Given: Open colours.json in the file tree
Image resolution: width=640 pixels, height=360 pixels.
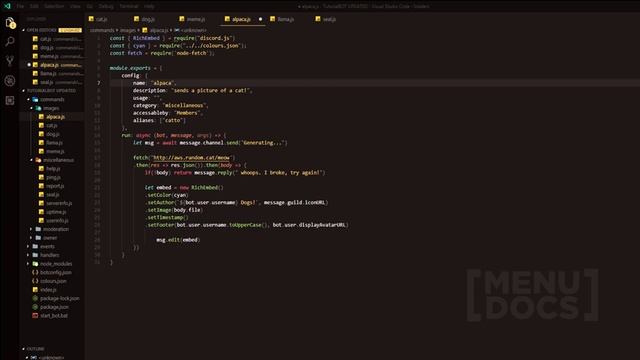Looking at the screenshot, I should coord(52,281).
